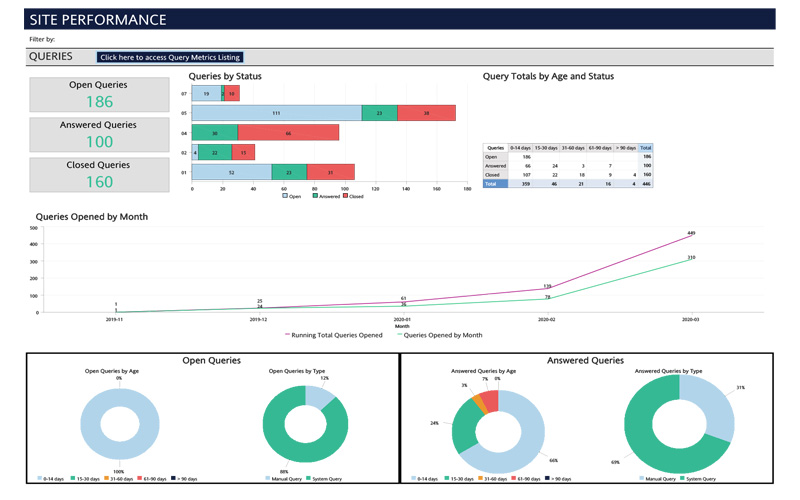Toggle Queries Opened by Month legend item
The image size is (800, 500).
pos(442,335)
